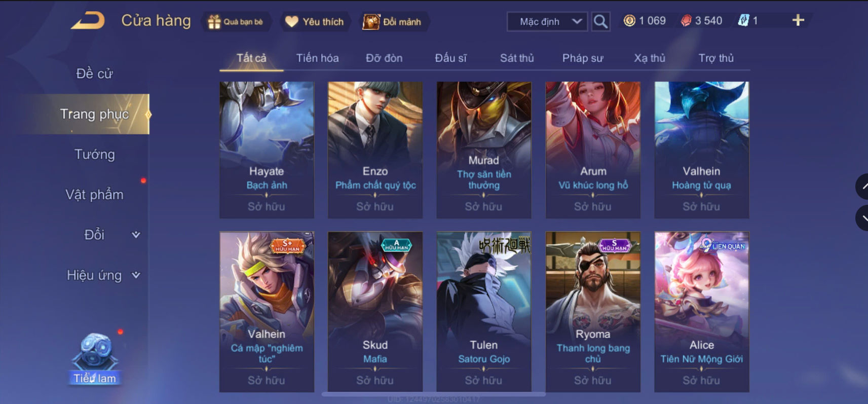Screen dimensions: 868x404
Task: Click the up arrow on right edge
Action: tap(862, 186)
